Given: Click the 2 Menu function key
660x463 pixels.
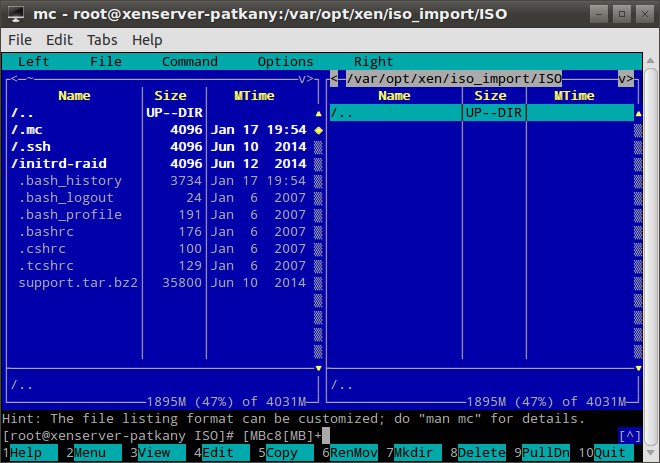Looking at the screenshot, I should click(x=94, y=453).
